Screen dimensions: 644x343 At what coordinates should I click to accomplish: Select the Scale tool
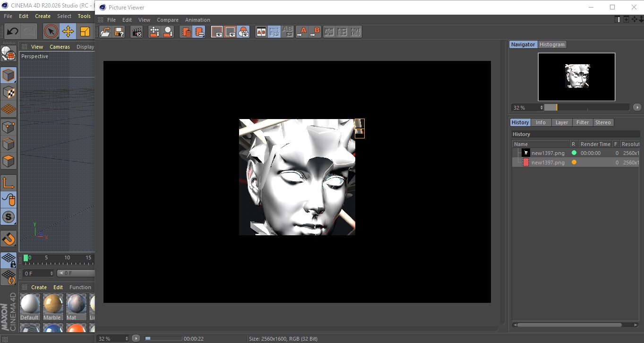pos(85,32)
